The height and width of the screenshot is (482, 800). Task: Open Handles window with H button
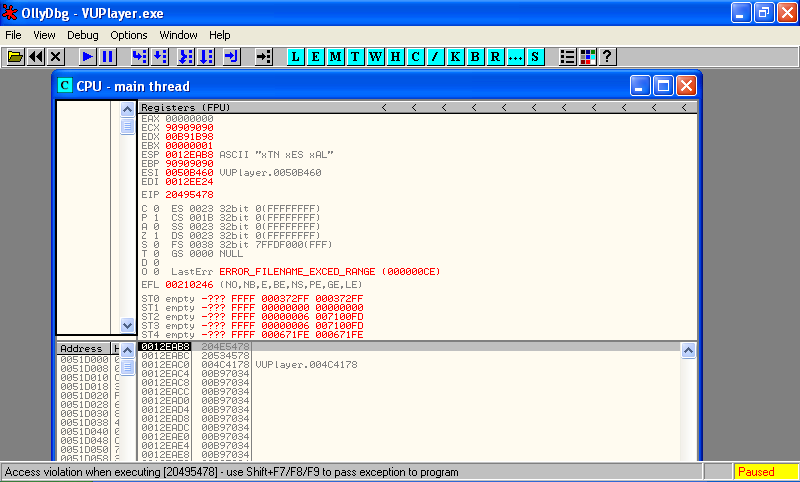pos(395,57)
